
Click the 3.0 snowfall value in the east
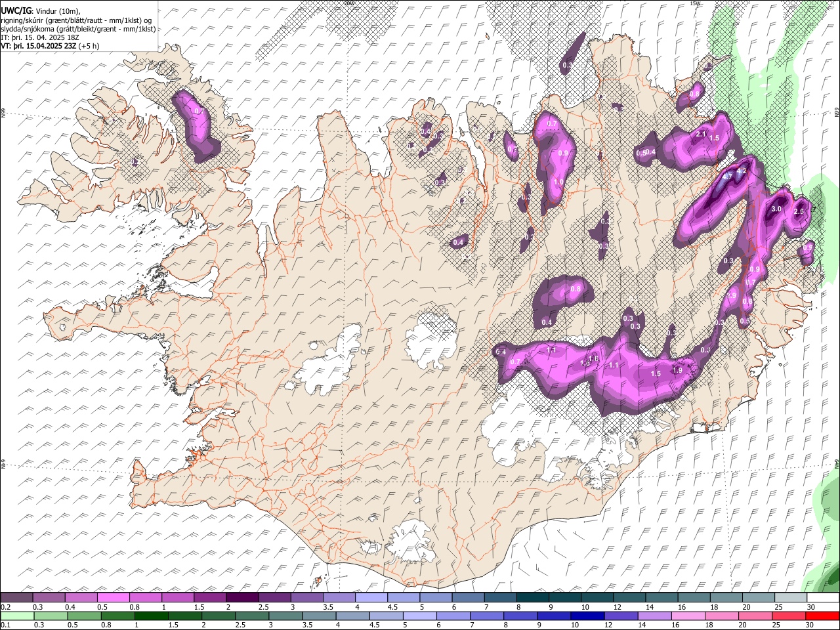coord(776,209)
